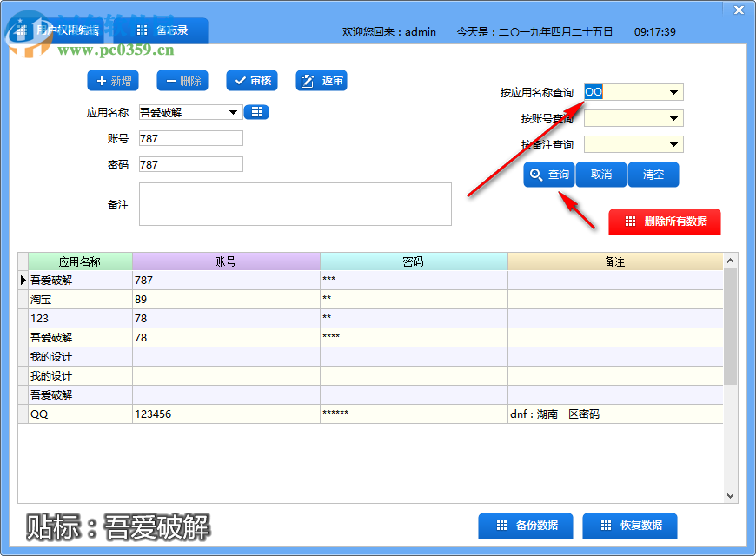The height and width of the screenshot is (556, 756).
Task: Click the 备注 text area
Action: 295,203
